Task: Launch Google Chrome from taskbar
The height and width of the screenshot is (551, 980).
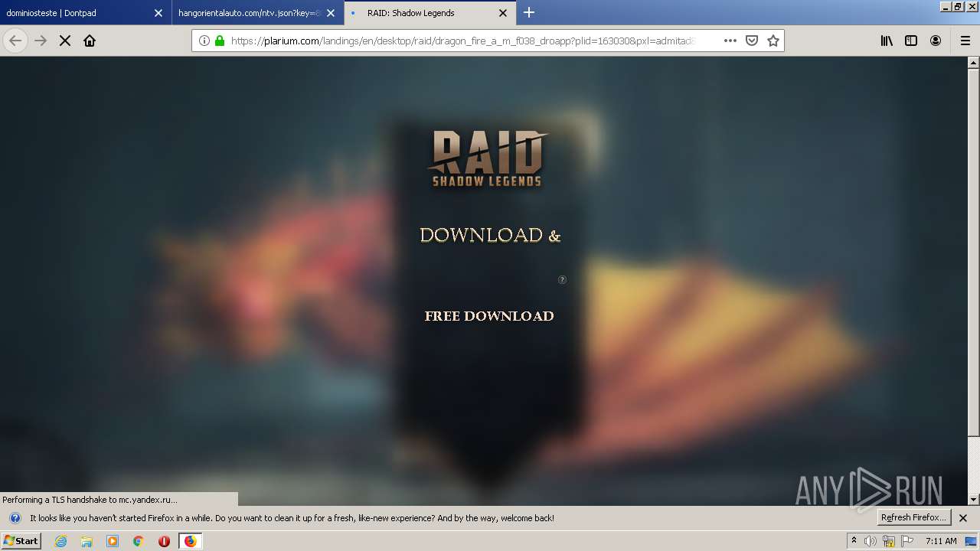Action: [139, 541]
